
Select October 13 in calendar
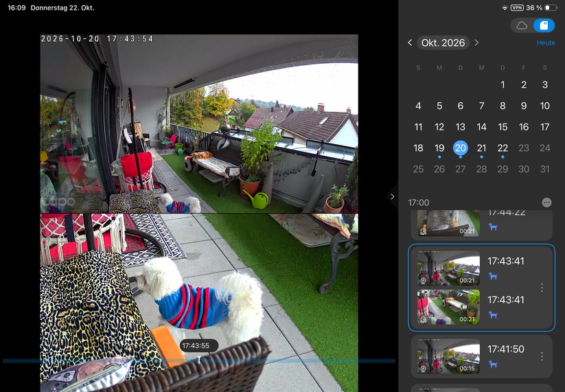point(460,127)
